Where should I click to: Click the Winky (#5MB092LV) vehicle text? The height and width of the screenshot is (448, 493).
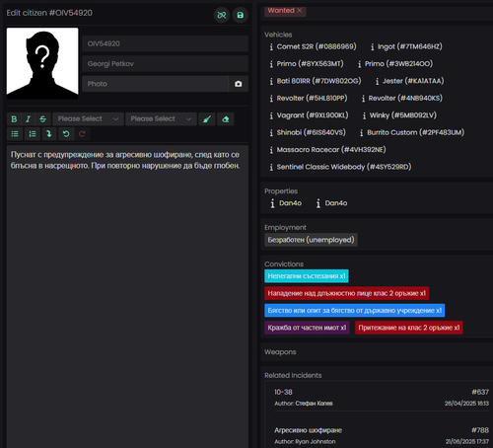[x=403, y=115]
